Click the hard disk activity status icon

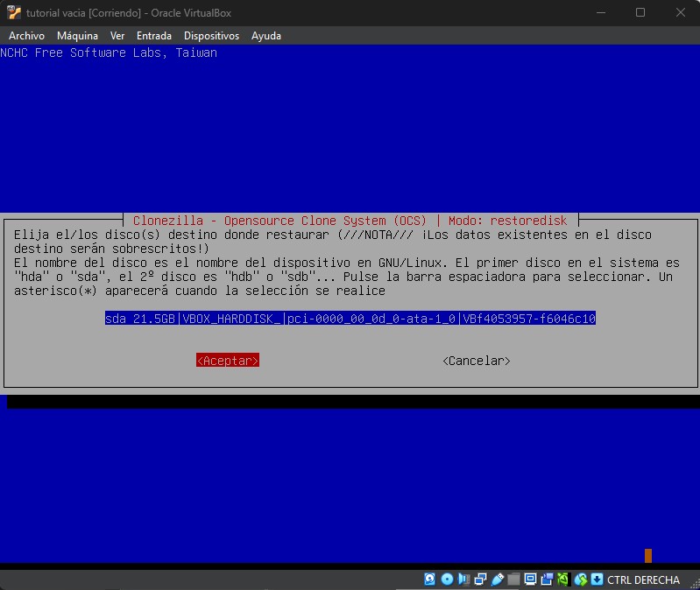tap(430, 579)
